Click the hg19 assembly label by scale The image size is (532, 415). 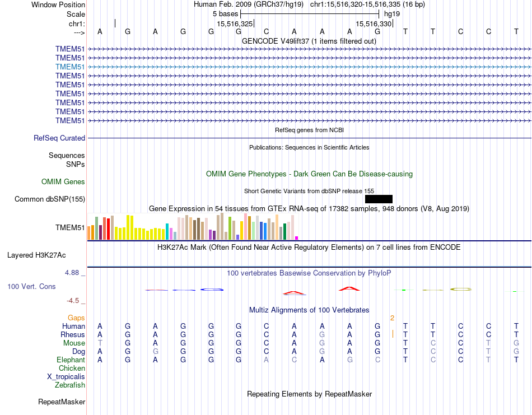coord(392,14)
